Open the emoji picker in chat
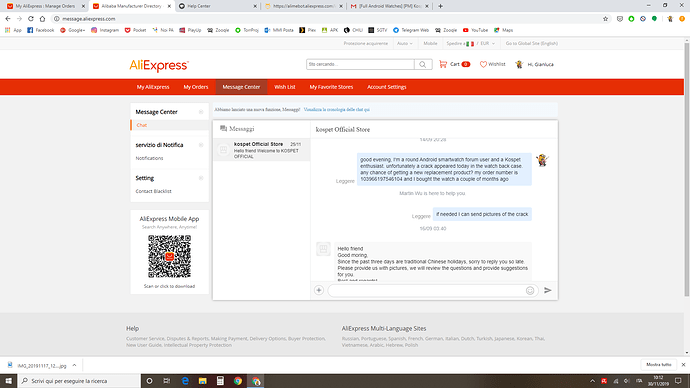Screen dimensions: 690x388 [x=530, y=290]
